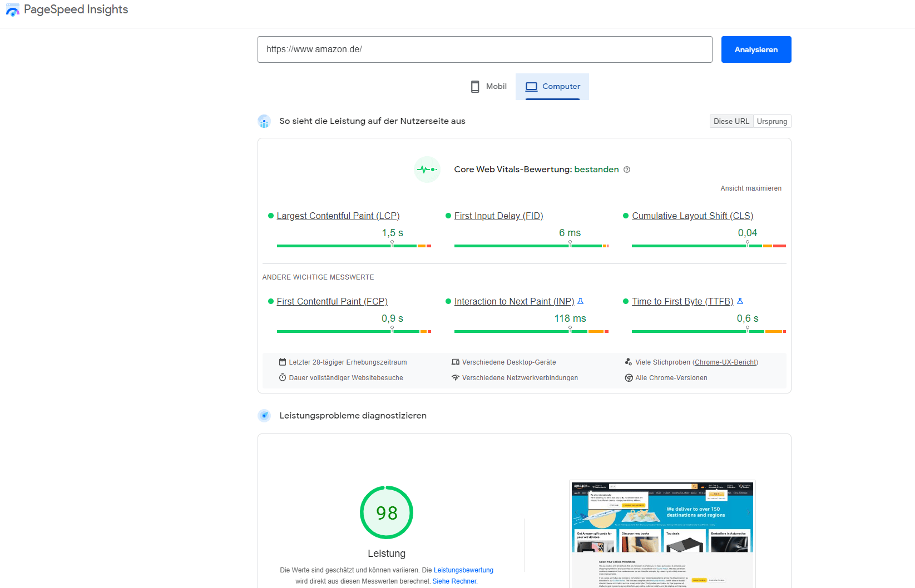This screenshot has height=588, width=915.
Task: Click the calendar icon for Erhebungszeitraum
Action: point(283,362)
